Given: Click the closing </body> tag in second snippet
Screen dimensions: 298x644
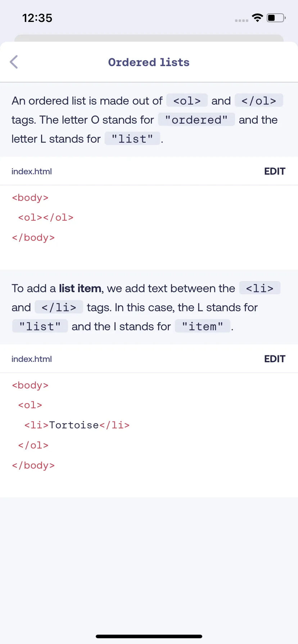Looking at the screenshot, I should (x=33, y=465).
